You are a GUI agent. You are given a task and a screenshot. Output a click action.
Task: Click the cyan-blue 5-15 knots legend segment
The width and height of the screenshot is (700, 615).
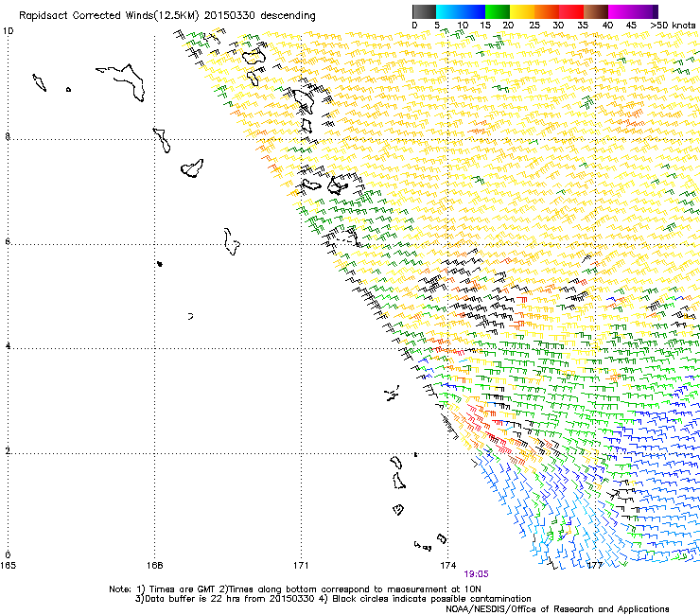tap(461, 11)
